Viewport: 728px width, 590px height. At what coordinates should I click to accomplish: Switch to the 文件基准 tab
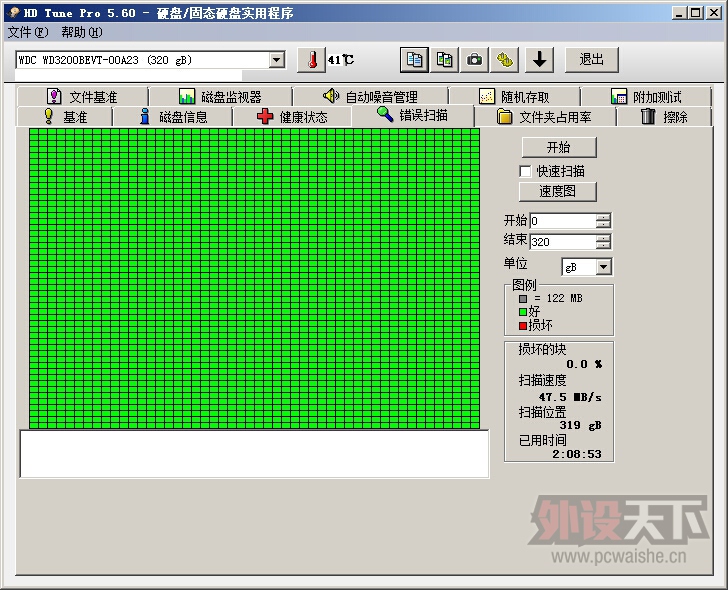(83, 97)
